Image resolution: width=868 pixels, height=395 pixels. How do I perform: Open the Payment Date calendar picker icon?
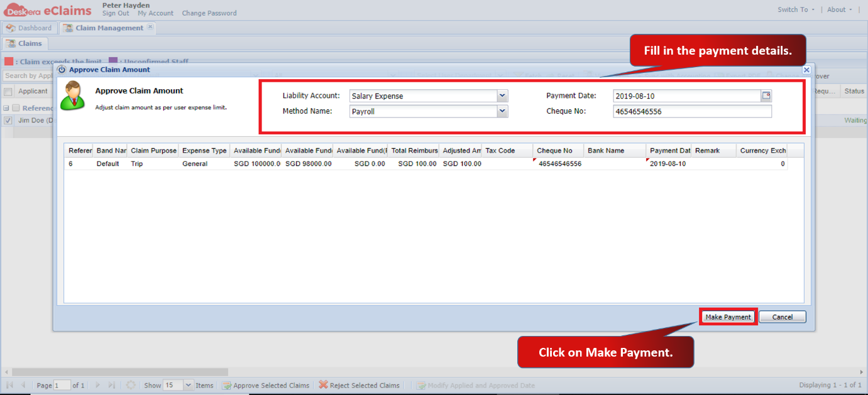point(766,96)
